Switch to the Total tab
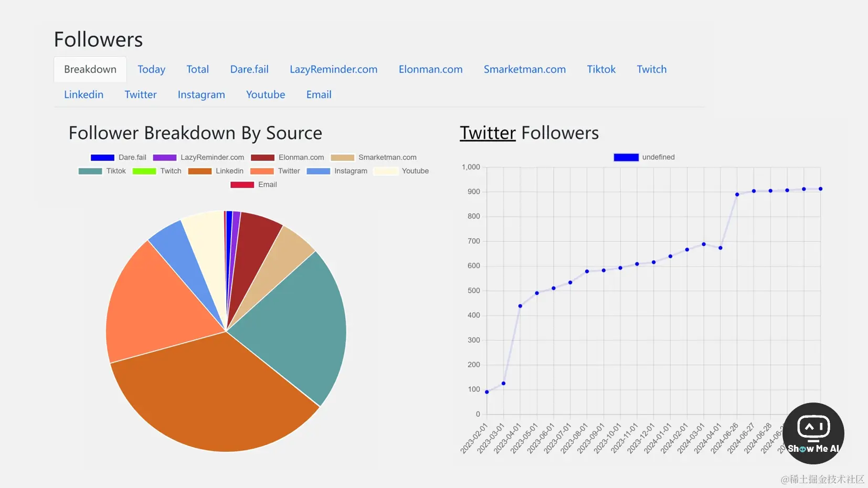868x488 pixels. [x=197, y=69]
